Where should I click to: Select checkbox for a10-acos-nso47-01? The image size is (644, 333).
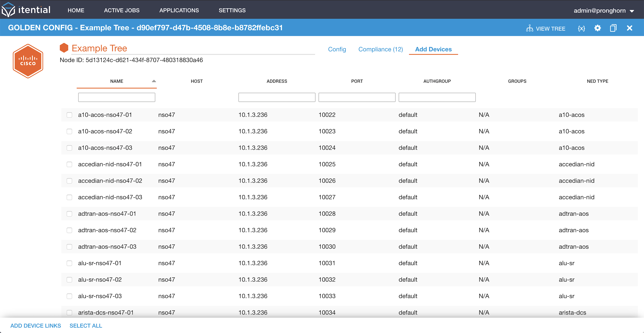[69, 115]
